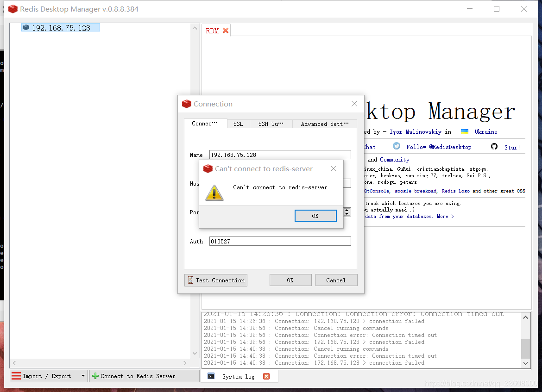Minimize the Redis Desktop Manager window

coord(469,9)
